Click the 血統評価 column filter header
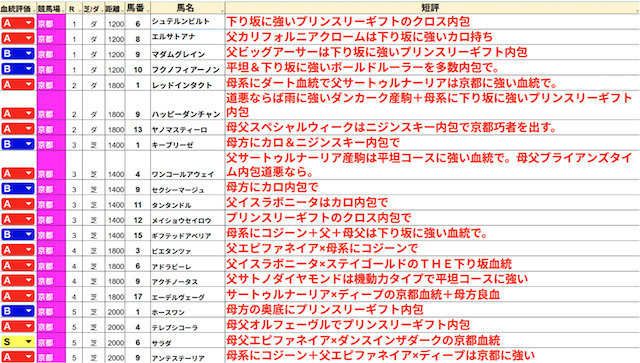This screenshot has width=640, height=363. [x=18, y=8]
